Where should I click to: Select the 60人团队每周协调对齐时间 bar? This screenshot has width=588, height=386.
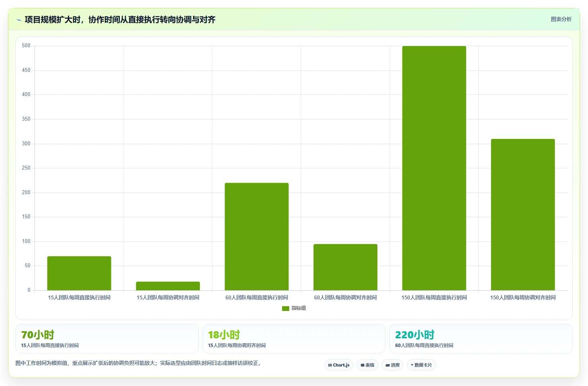[x=345, y=267]
